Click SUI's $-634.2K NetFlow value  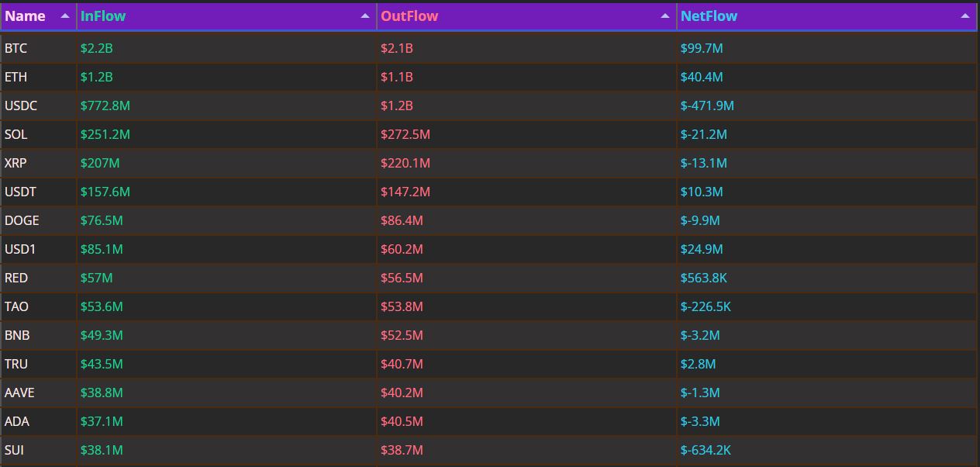tap(704, 450)
